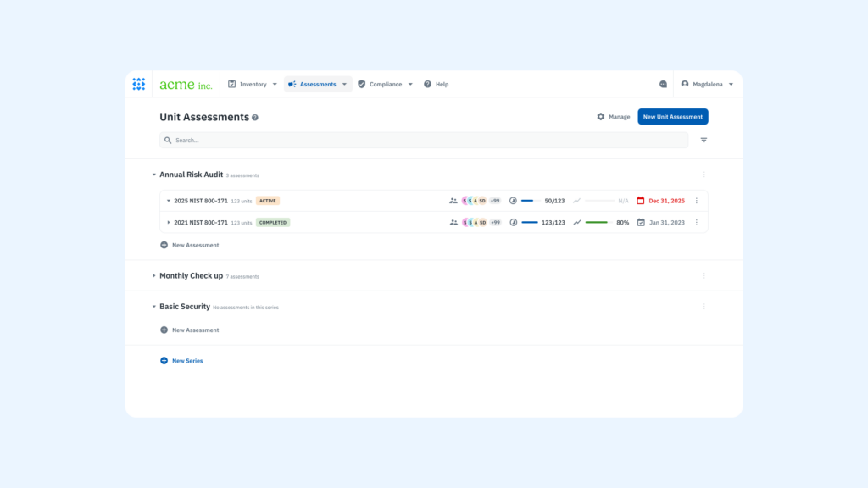The width and height of the screenshot is (868, 488).
Task: Open three-dot menu for Basic Security series
Action: pyautogui.click(x=704, y=307)
